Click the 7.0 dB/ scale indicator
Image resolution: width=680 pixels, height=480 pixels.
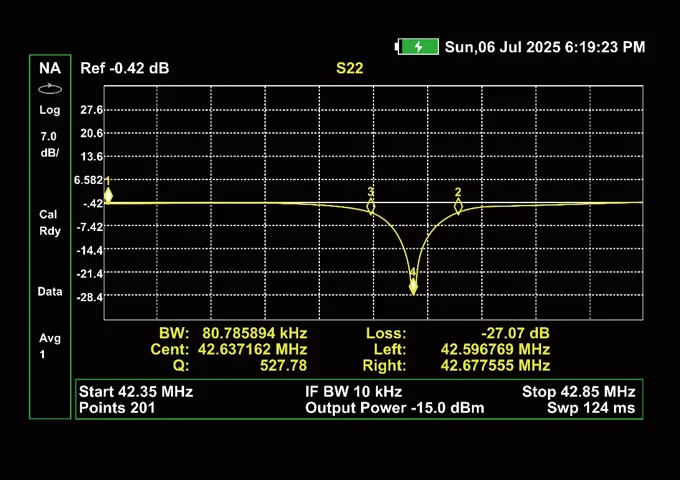[49, 144]
